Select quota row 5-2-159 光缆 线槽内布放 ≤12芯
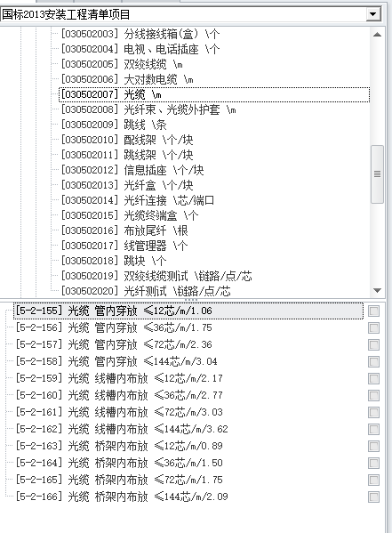Image resolution: width=392 pixels, height=533 pixels. tap(119, 379)
